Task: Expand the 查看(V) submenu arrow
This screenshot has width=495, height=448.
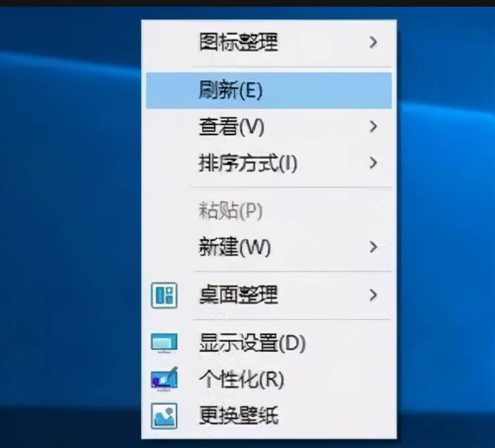Action: click(x=373, y=126)
